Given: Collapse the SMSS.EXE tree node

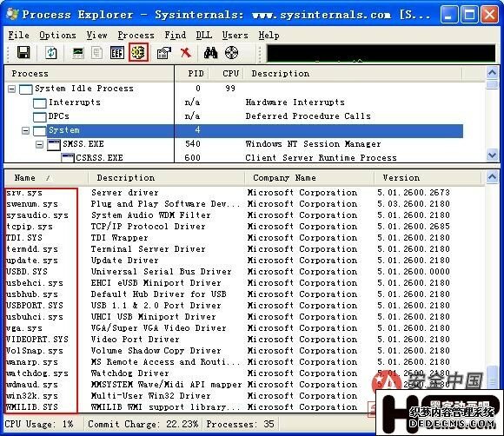Looking at the screenshot, I should coord(39,144).
